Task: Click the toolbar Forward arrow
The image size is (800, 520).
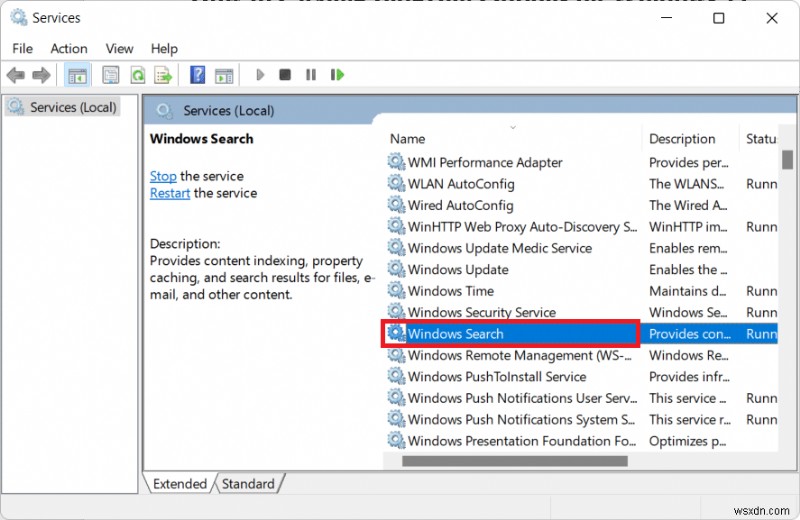Action: [x=41, y=76]
